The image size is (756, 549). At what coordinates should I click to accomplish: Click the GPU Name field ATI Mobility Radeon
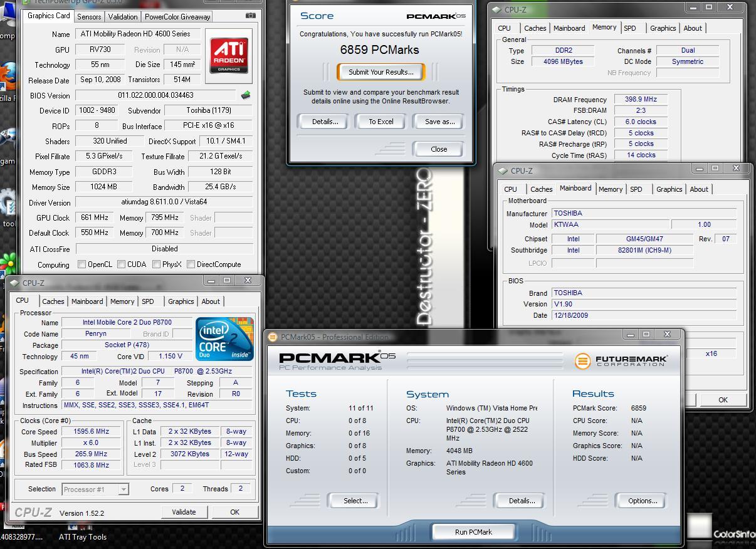[x=138, y=34]
